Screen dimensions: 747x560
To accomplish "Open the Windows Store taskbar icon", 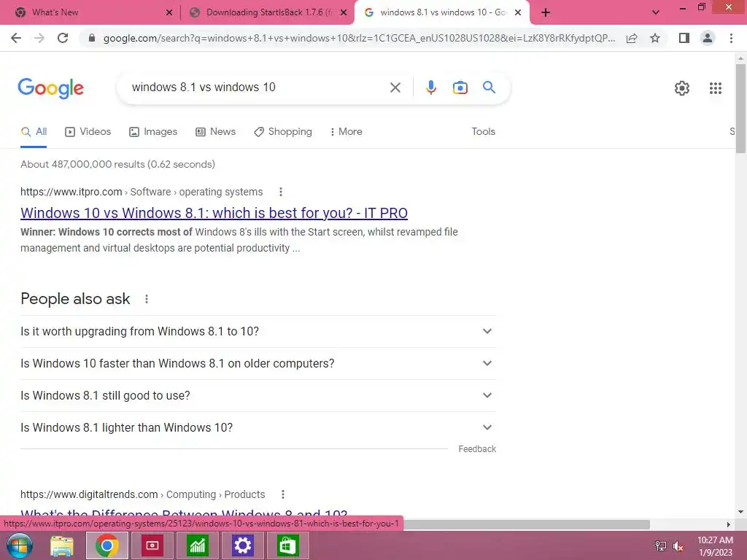I will click(287, 545).
